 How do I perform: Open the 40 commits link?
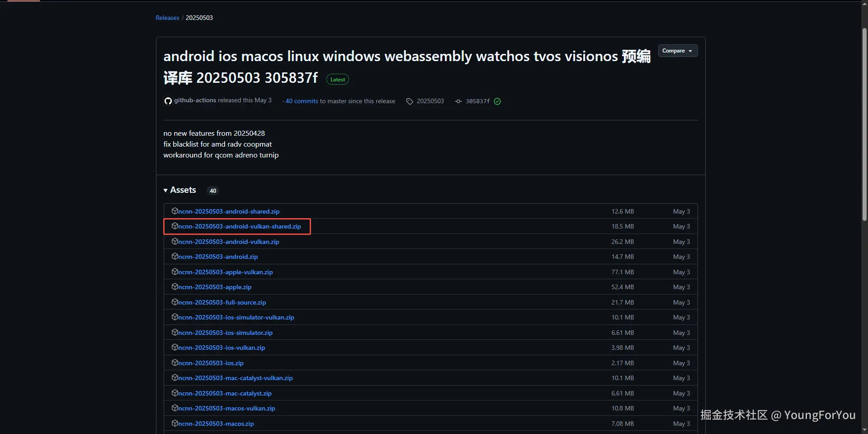[302, 101]
